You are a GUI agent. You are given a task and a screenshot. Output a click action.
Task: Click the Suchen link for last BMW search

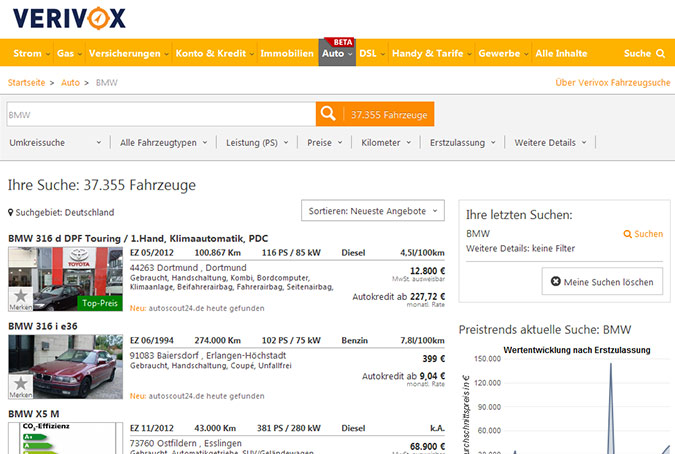(x=643, y=234)
